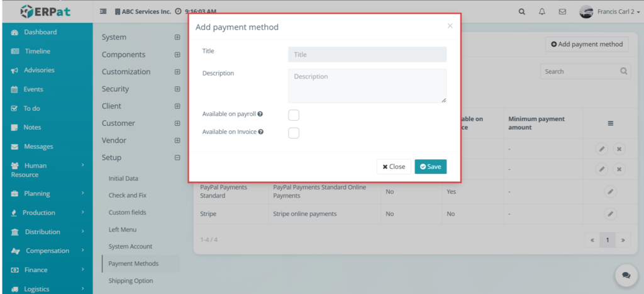Click the Available on payroll help icon
Screen dimensions: 644x294
[260, 114]
